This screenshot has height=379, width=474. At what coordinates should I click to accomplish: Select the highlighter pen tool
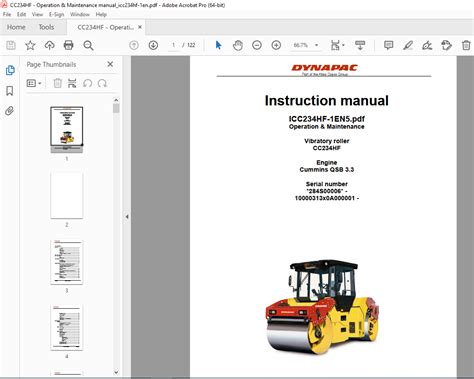point(408,45)
